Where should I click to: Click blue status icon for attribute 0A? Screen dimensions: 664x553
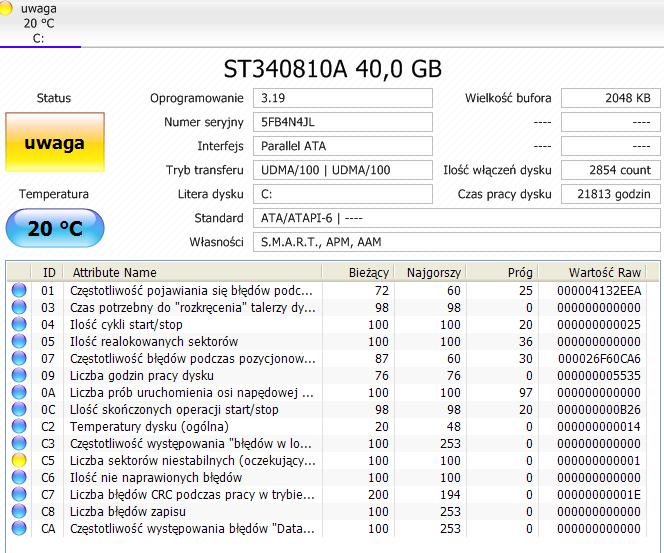pos(19,393)
